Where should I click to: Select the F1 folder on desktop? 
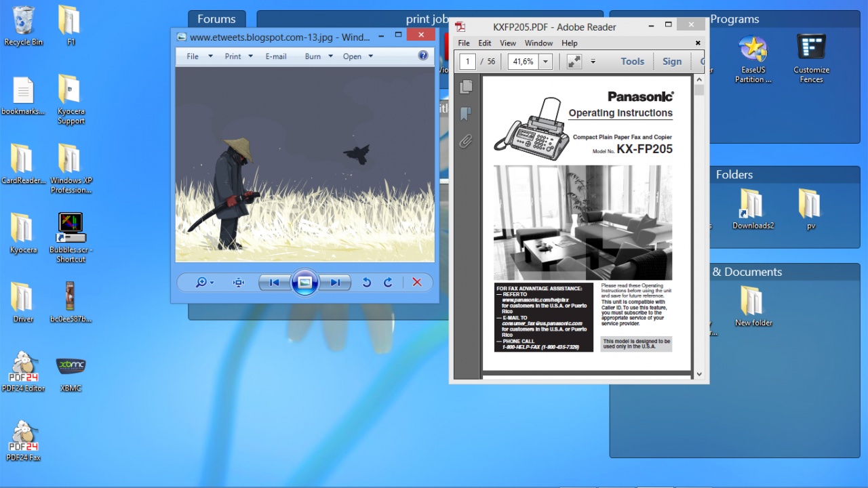point(71,26)
